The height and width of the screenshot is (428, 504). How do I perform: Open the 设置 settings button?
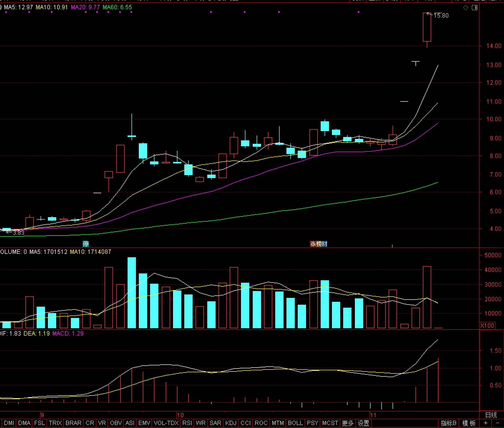pyautogui.click(x=363, y=423)
